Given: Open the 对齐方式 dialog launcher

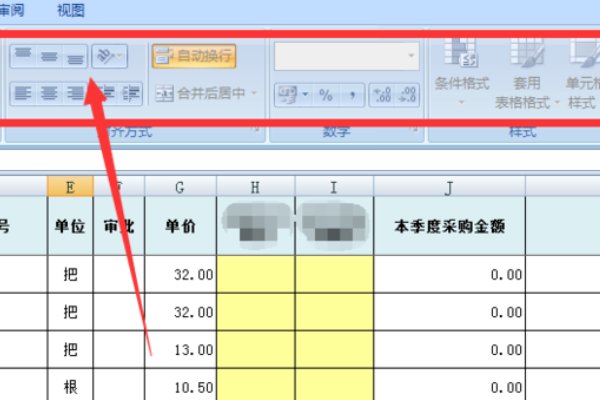Looking at the screenshot, I should click(x=255, y=130).
